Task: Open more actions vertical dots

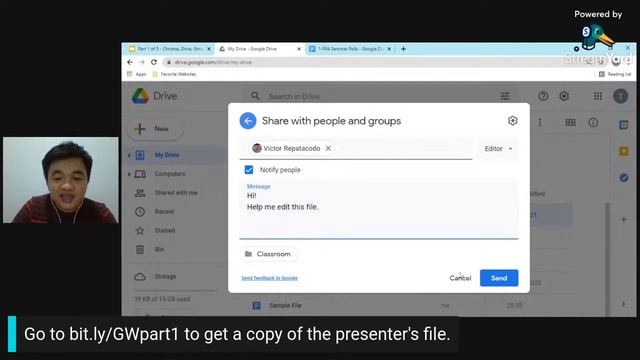Action: coord(540,122)
